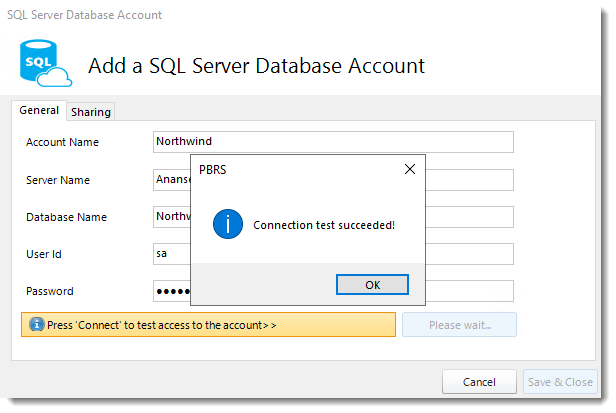Click the 'Add a SQL Server Database Account' heading
This screenshot has height=413, width=616.
(256, 66)
